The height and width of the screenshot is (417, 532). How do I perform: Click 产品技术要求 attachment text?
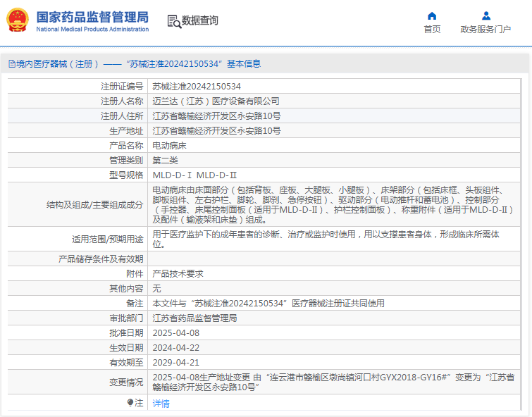coord(178,274)
